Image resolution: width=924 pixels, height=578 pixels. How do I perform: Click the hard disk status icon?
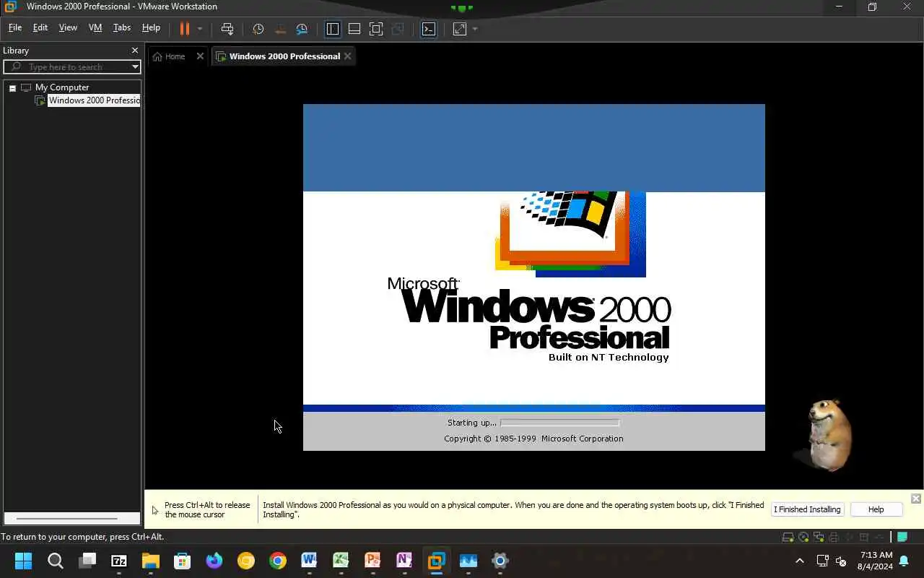(788, 537)
